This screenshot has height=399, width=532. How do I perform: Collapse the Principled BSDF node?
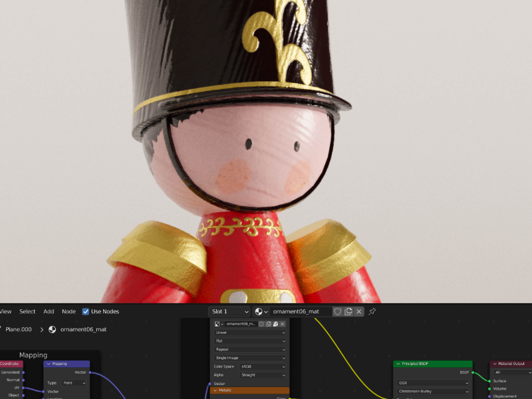point(398,364)
